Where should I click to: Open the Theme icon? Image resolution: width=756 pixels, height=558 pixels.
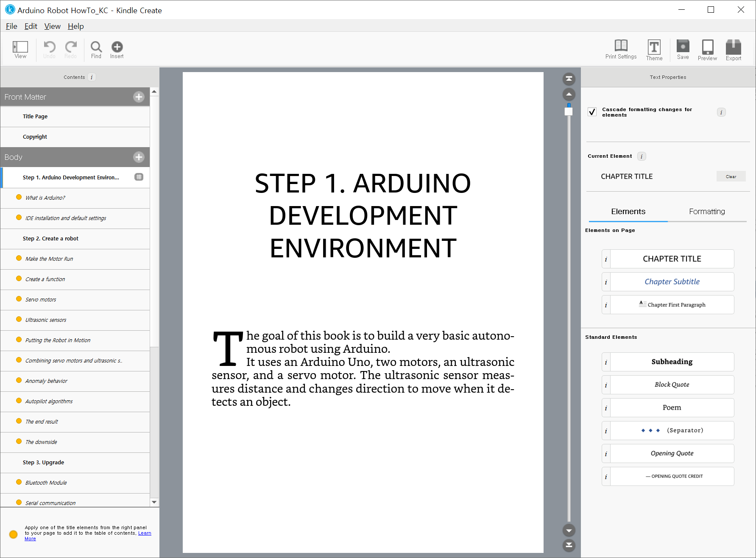[654, 47]
